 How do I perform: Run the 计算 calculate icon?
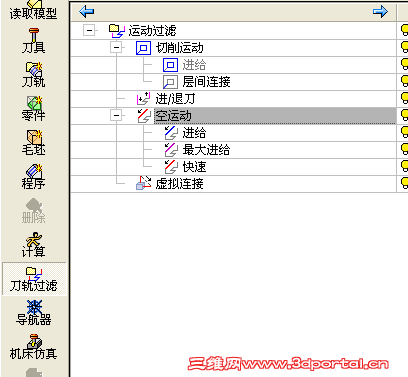(34, 245)
